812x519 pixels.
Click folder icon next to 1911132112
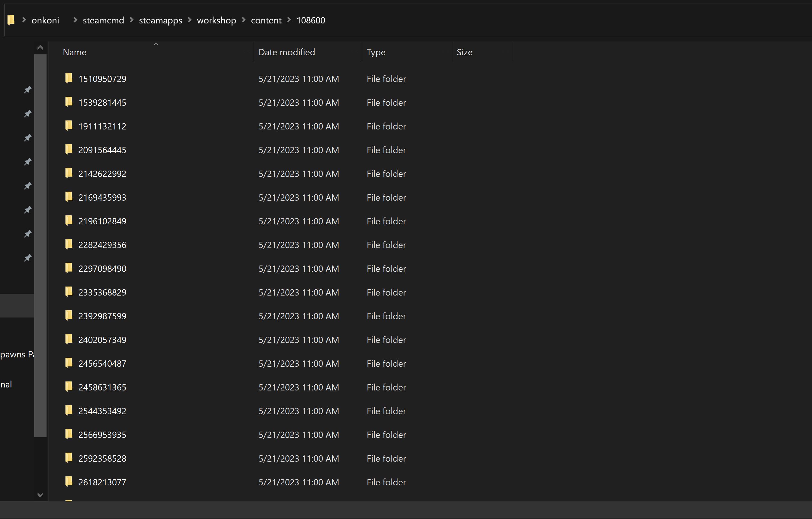[x=69, y=126]
